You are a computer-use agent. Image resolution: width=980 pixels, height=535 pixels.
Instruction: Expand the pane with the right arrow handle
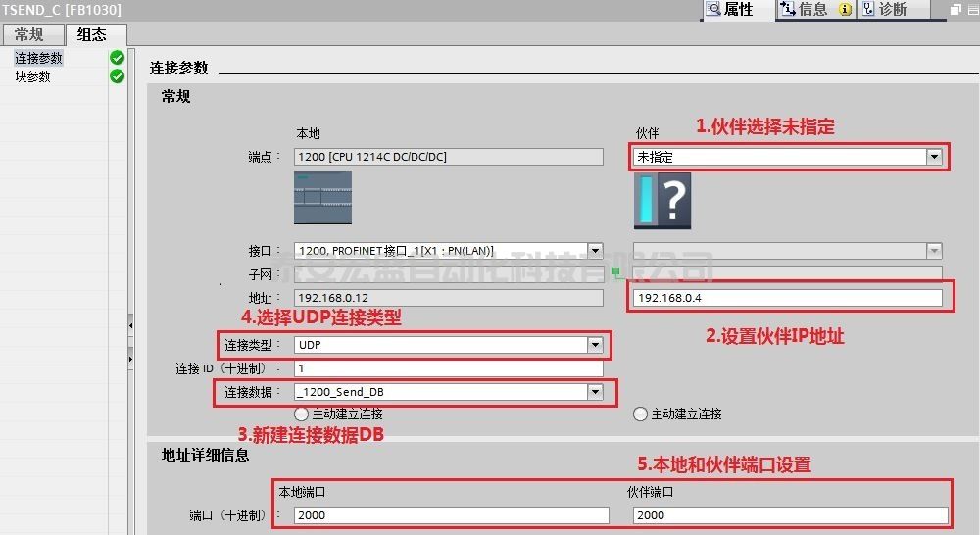[130, 361]
